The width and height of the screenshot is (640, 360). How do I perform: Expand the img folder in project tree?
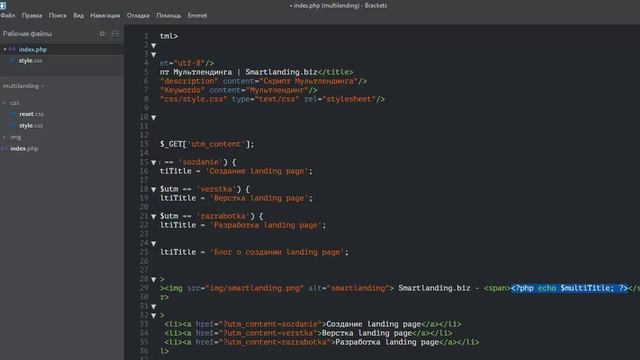point(4,137)
